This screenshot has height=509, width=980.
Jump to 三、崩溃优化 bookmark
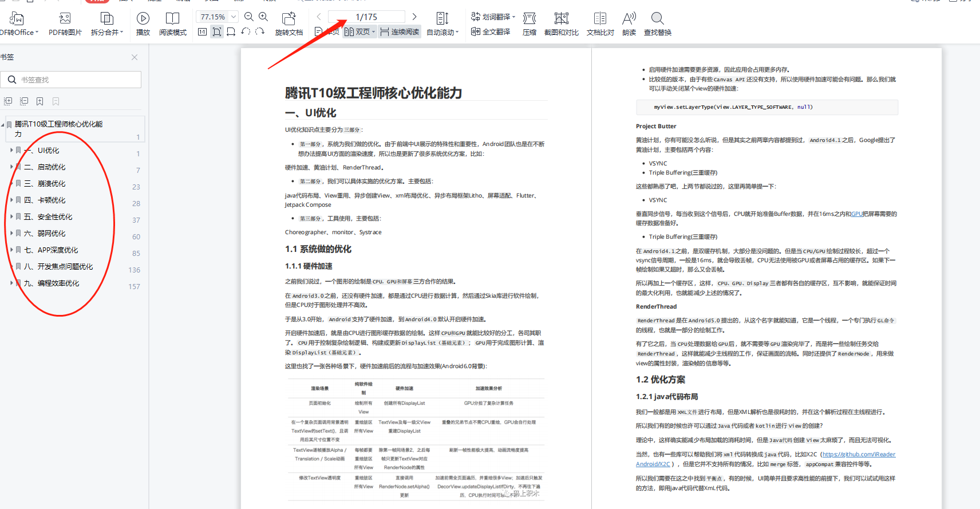pos(45,183)
